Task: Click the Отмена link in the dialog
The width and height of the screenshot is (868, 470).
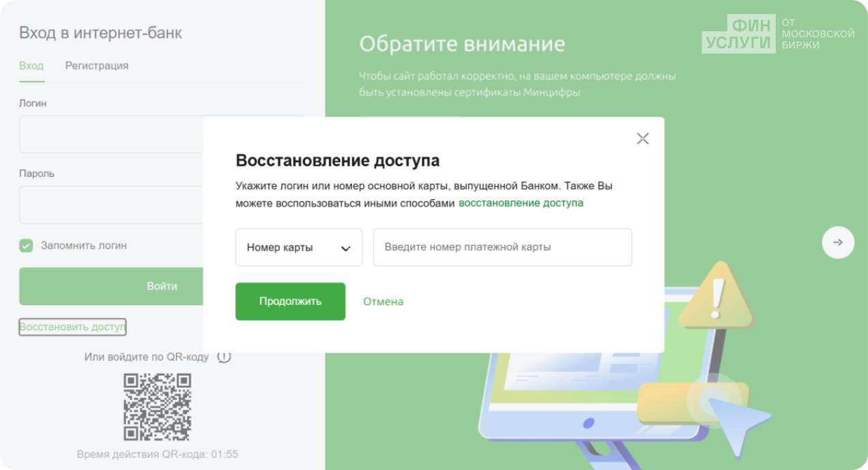Action: (383, 302)
